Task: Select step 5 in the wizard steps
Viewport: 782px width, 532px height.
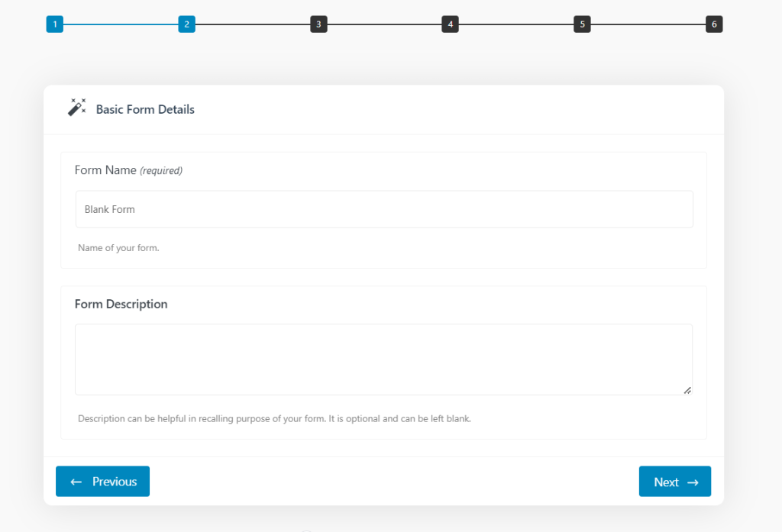Action: pyautogui.click(x=582, y=24)
